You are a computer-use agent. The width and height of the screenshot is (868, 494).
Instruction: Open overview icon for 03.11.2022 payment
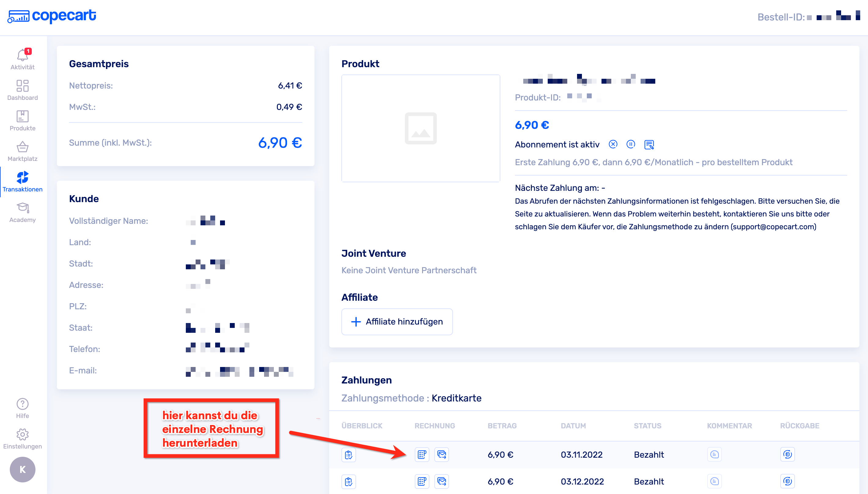348,455
